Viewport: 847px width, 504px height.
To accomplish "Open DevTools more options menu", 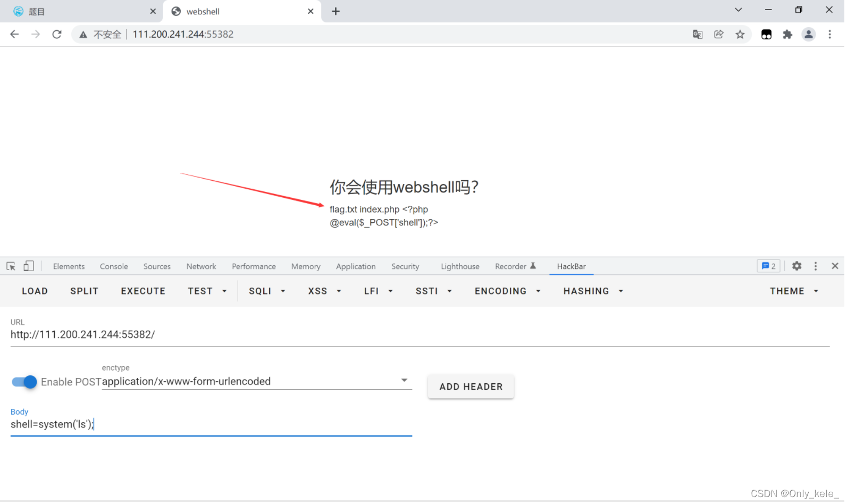I will [x=816, y=266].
